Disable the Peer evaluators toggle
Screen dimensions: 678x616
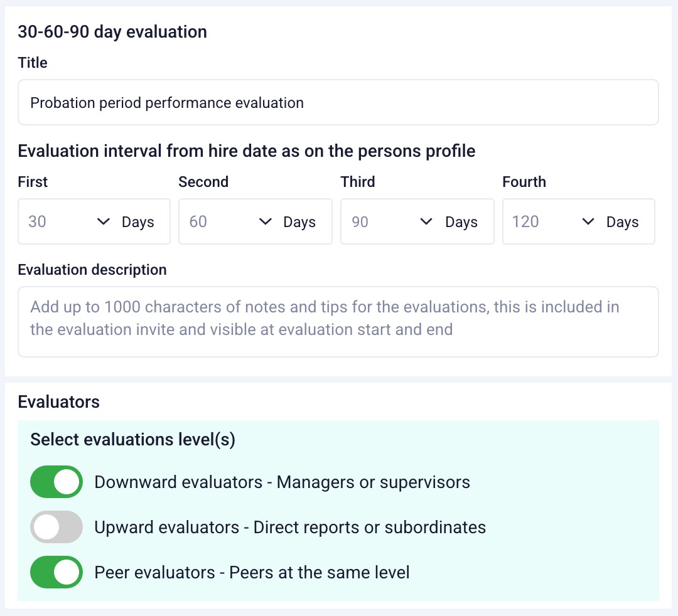[56, 572]
